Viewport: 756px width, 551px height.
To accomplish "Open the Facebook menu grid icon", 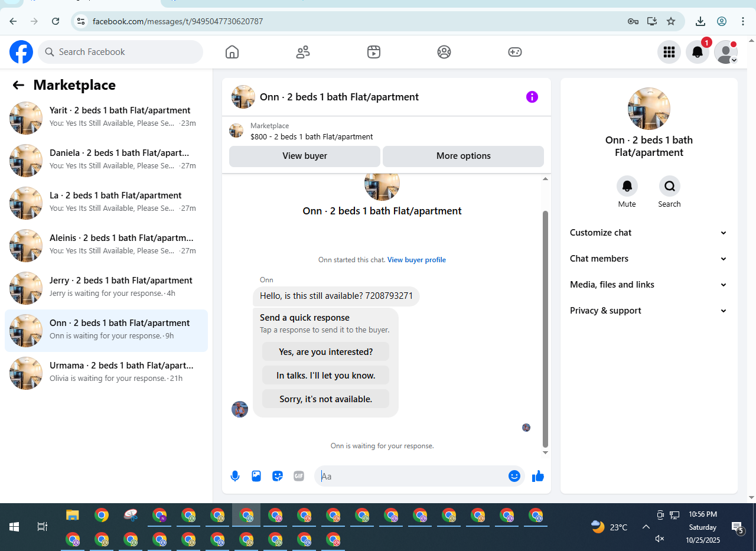I will point(669,52).
